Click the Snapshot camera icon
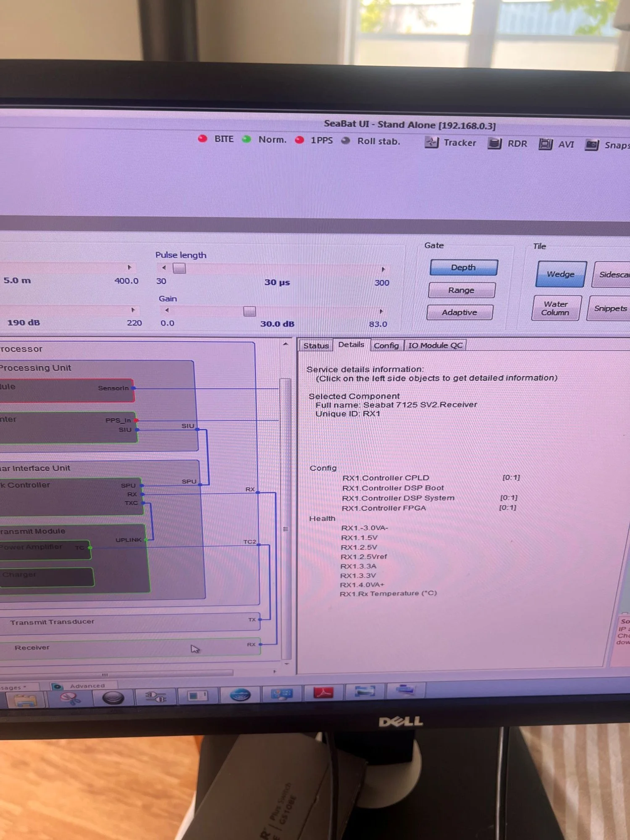 click(592, 145)
